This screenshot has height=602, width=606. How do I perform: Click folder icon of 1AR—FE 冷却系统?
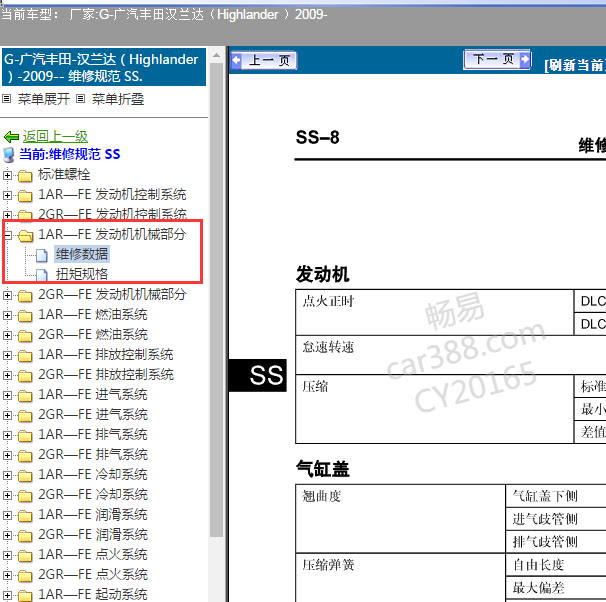[x=25, y=476]
